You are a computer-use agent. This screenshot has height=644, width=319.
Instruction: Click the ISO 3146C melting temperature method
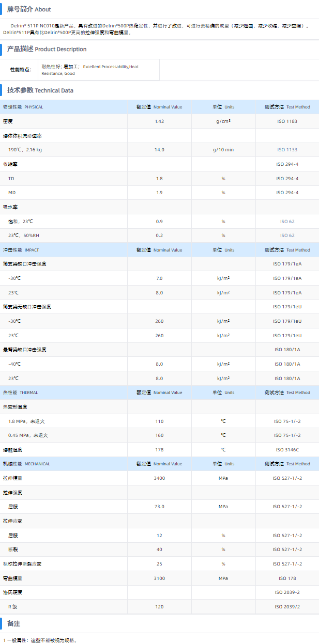[287, 450]
